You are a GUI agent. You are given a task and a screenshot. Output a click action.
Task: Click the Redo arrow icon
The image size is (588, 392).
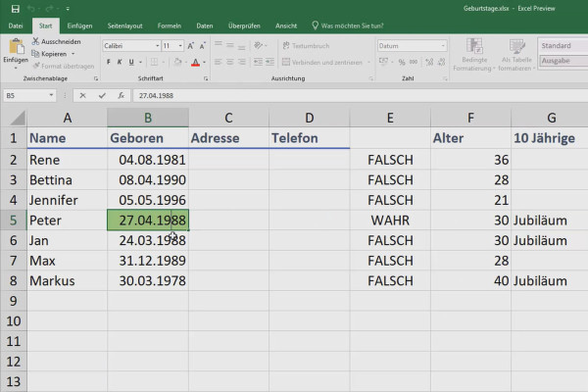(x=50, y=9)
